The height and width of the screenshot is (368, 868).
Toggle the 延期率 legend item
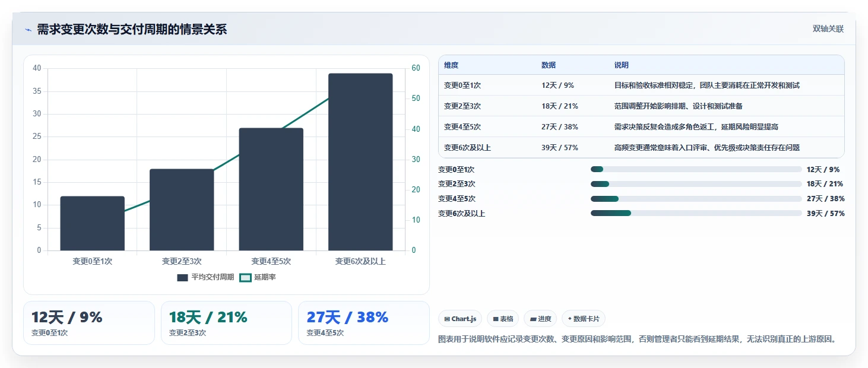258,277
